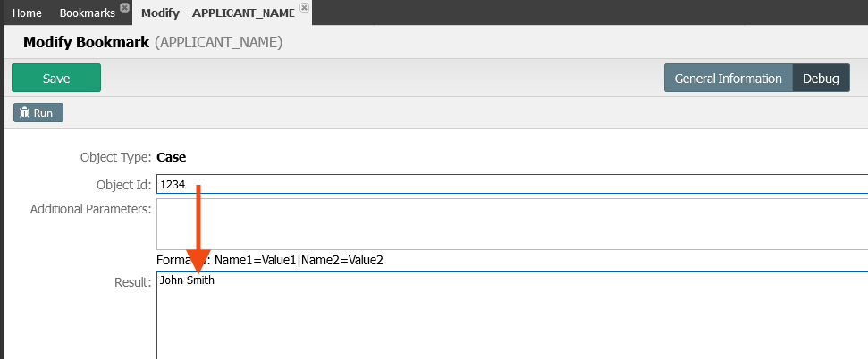Click the bug icon on Run button
The image size is (868, 359).
coord(24,113)
